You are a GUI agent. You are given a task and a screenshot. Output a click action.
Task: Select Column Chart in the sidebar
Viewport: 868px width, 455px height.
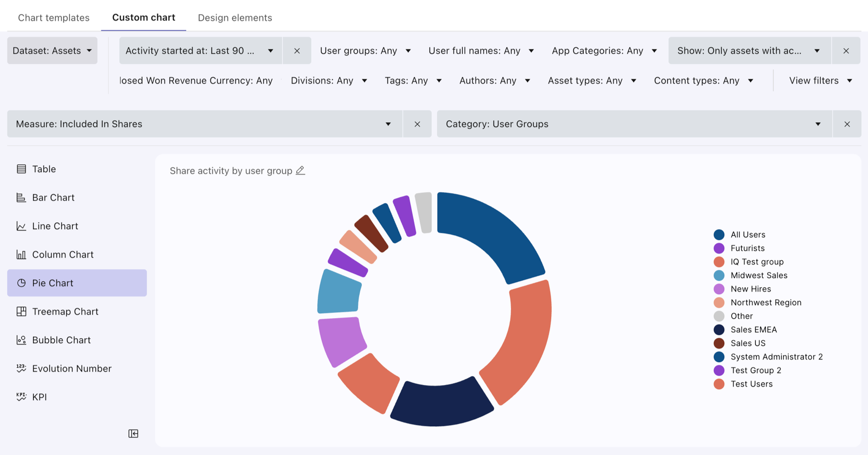77,254
